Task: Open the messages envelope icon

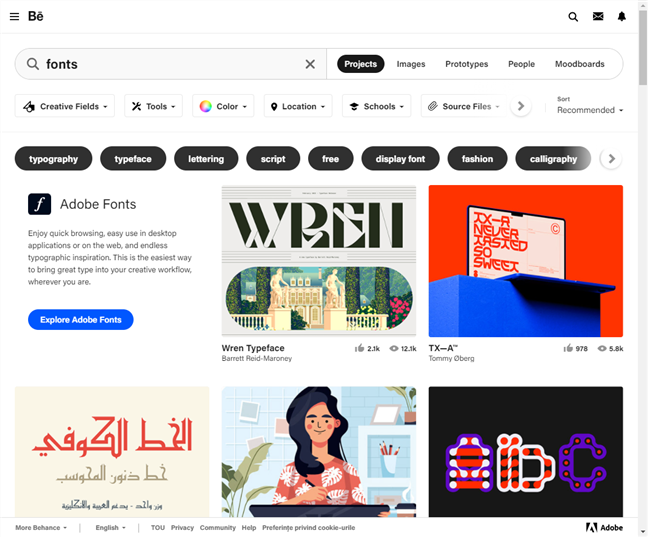Action: 598,16
